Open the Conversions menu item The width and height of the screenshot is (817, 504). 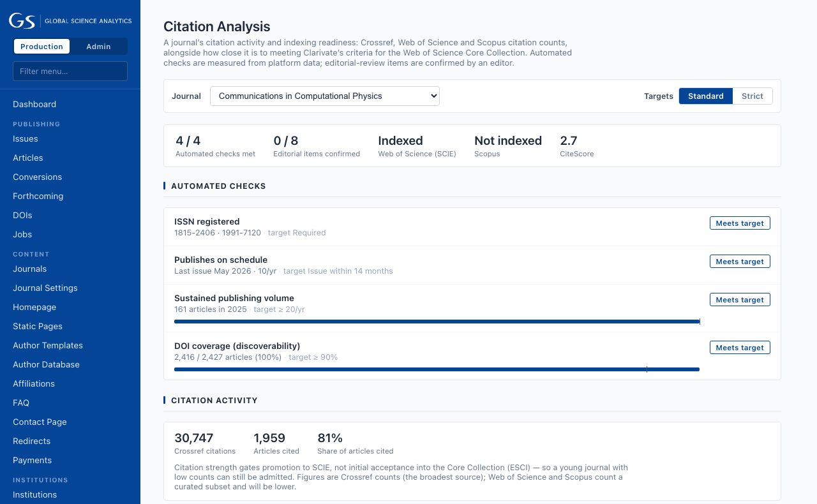coord(38,177)
